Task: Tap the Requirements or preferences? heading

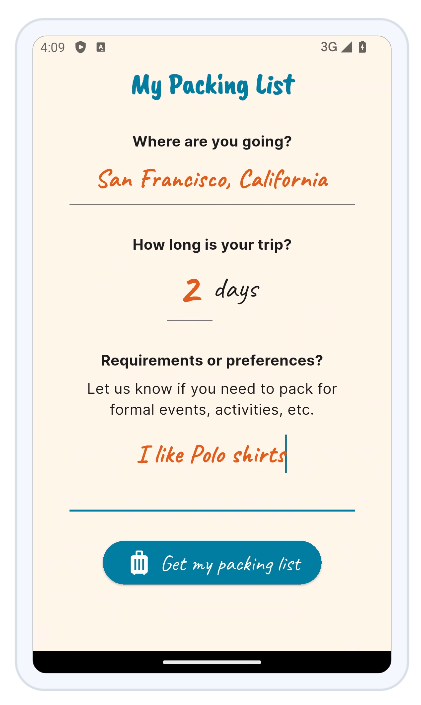Action: [212, 361]
